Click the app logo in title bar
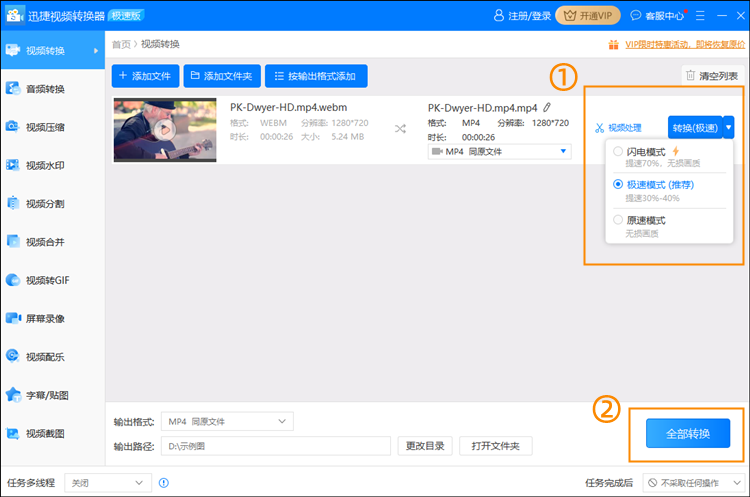This screenshot has width=750, height=497. [14, 15]
